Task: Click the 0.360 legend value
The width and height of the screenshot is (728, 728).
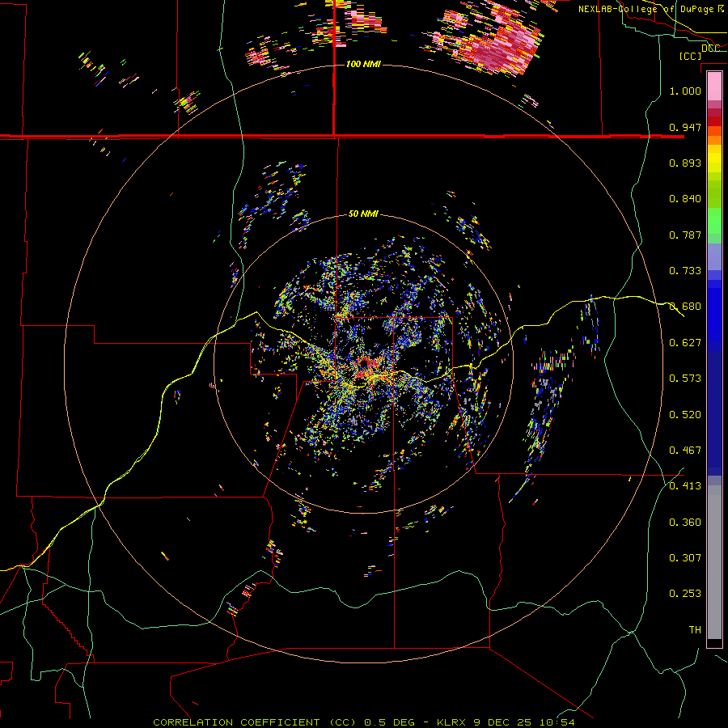Action: pos(685,523)
